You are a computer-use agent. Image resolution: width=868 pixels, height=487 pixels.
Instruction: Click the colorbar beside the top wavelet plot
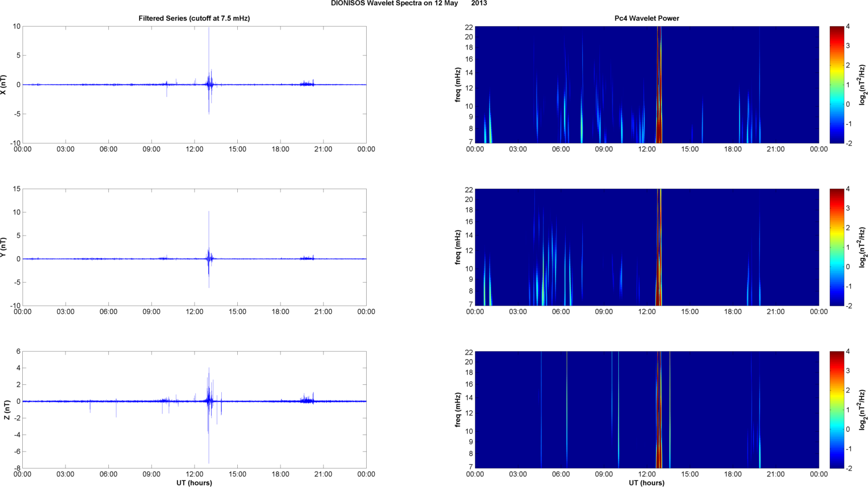pos(836,84)
